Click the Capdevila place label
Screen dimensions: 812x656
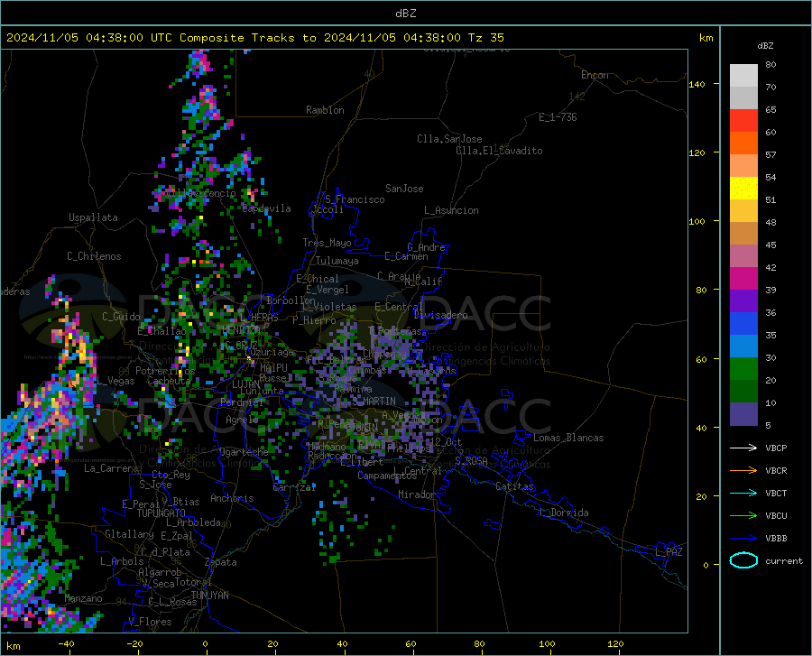coord(267,208)
